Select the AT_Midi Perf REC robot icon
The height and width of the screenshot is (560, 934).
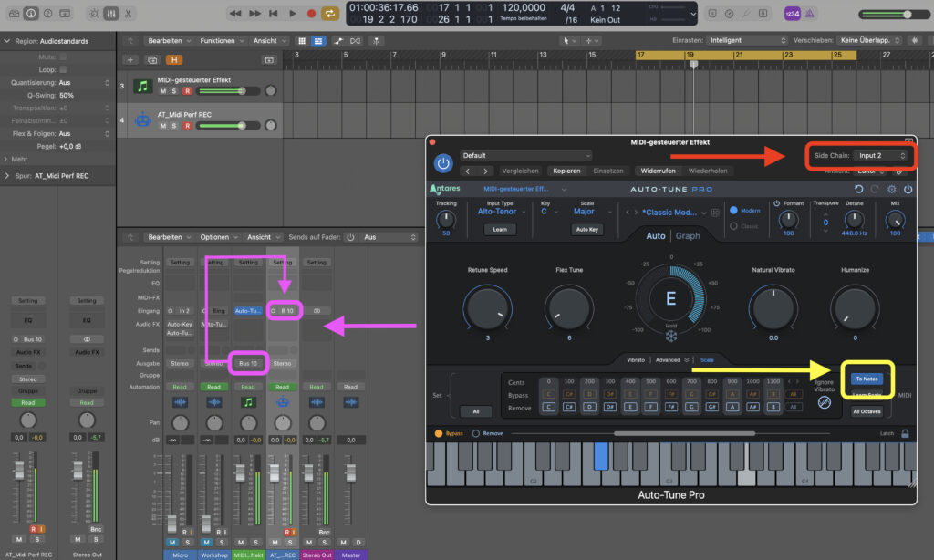(x=142, y=119)
